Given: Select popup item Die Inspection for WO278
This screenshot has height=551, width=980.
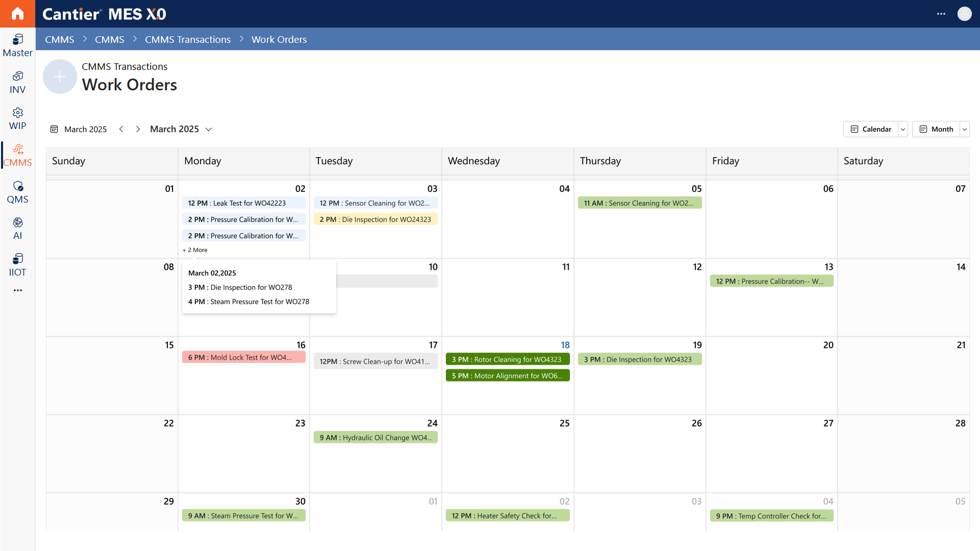Looking at the screenshot, I should tap(240, 287).
